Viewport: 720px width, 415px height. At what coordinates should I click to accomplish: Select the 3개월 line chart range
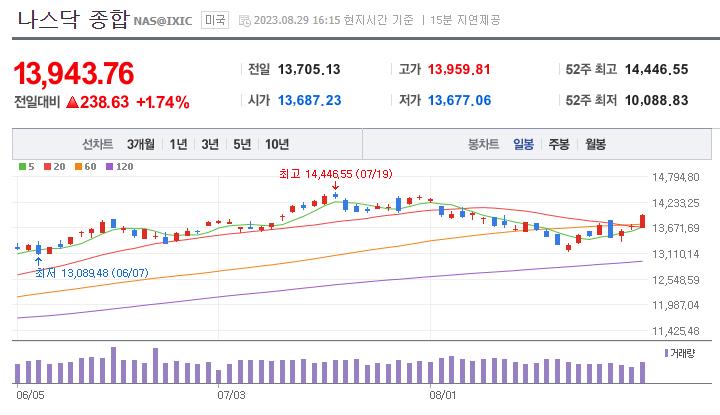141,144
